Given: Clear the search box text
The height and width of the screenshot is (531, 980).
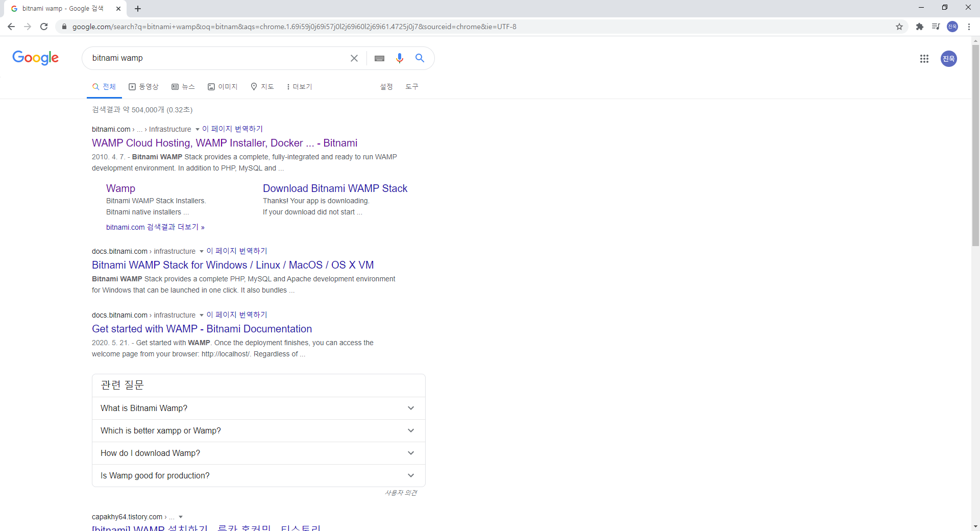Looking at the screenshot, I should (x=354, y=58).
